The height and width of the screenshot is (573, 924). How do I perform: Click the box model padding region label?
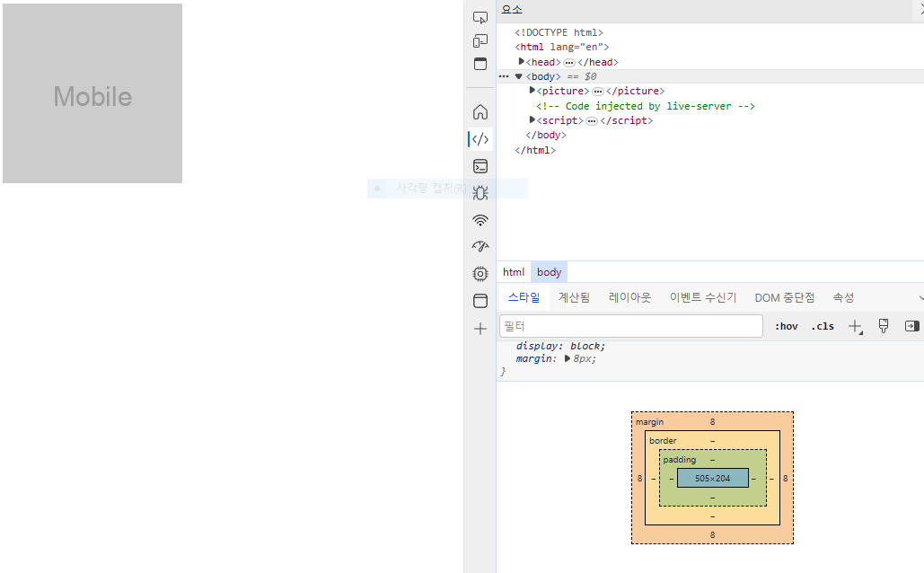680,459
